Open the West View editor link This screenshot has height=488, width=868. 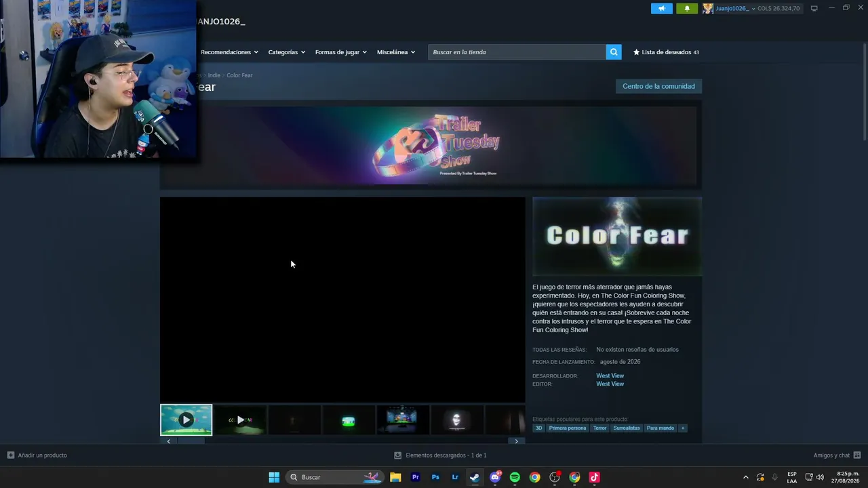coord(610,384)
